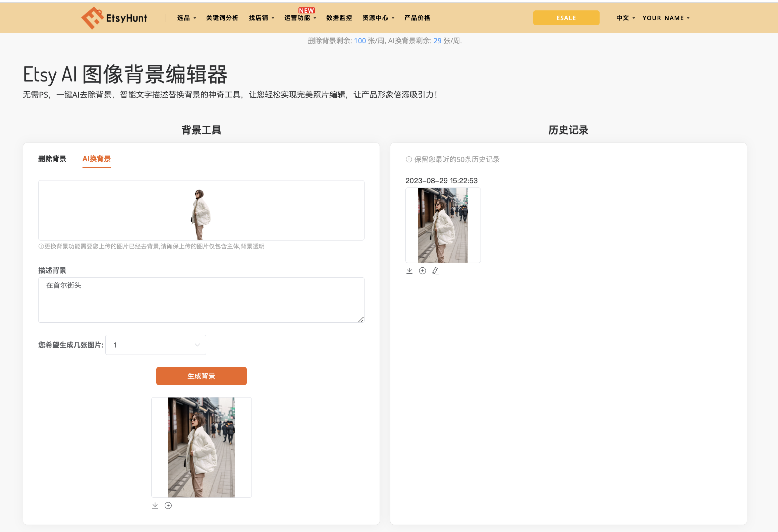The image size is (778, 532).
Task: Download the generated result image
Action: pos(155,506)
